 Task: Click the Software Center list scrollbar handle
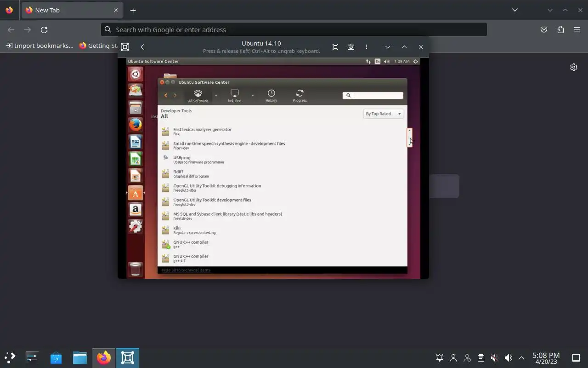pos(409,138)
